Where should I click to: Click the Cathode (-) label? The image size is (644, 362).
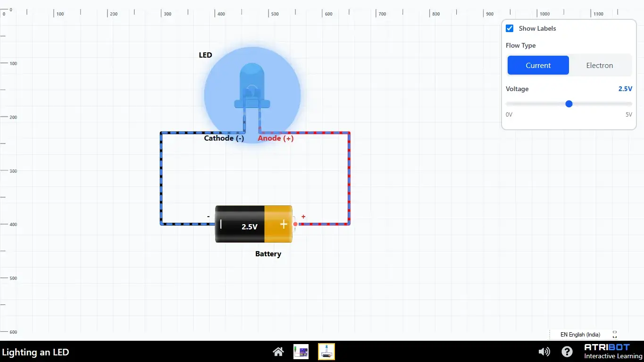pyautogui.click(x=224, y=138)
